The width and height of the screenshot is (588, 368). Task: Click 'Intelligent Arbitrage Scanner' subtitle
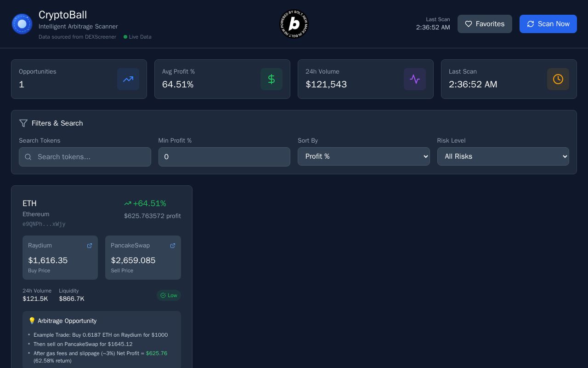[78, 26]
